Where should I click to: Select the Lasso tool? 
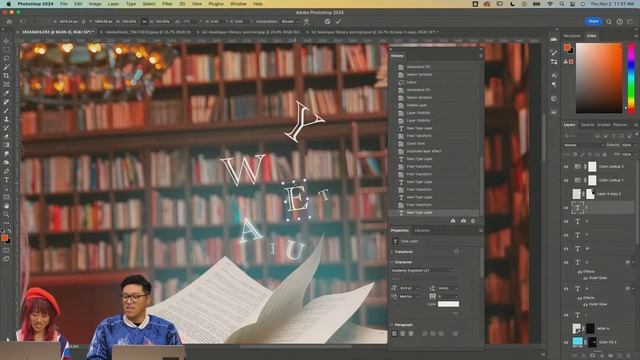point(6,58)
